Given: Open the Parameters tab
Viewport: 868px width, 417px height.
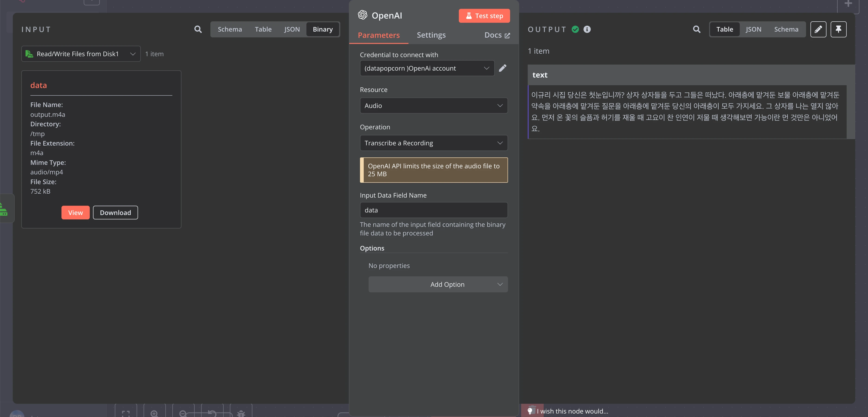Looking at the screenshot, I should 379,35.
